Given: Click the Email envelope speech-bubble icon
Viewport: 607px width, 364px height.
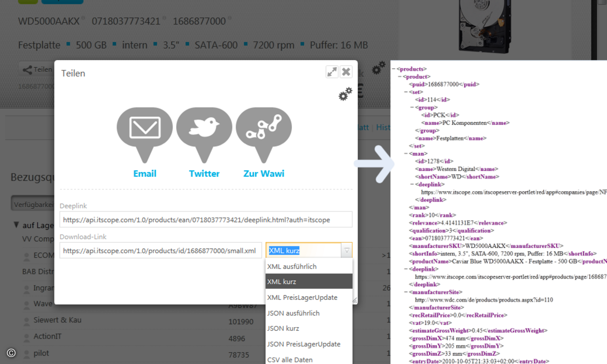Looking at the screenshot, I should click(x=145, y=134).
